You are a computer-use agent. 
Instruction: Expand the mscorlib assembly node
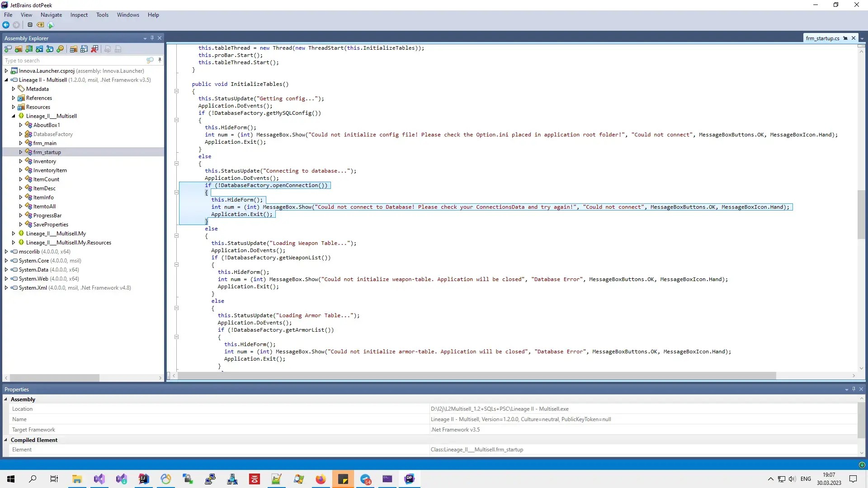coord(6,252)
